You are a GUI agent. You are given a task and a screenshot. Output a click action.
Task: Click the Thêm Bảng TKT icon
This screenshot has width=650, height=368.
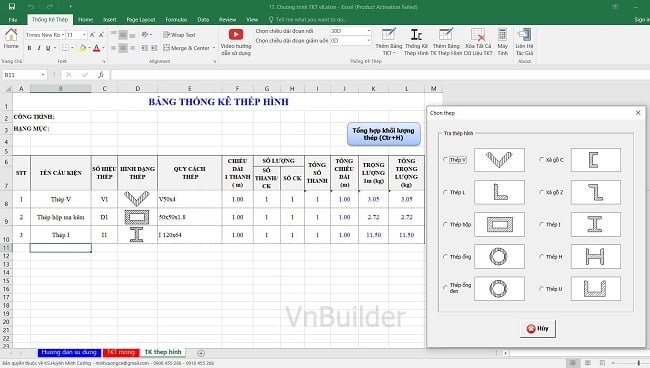(388, 35)
